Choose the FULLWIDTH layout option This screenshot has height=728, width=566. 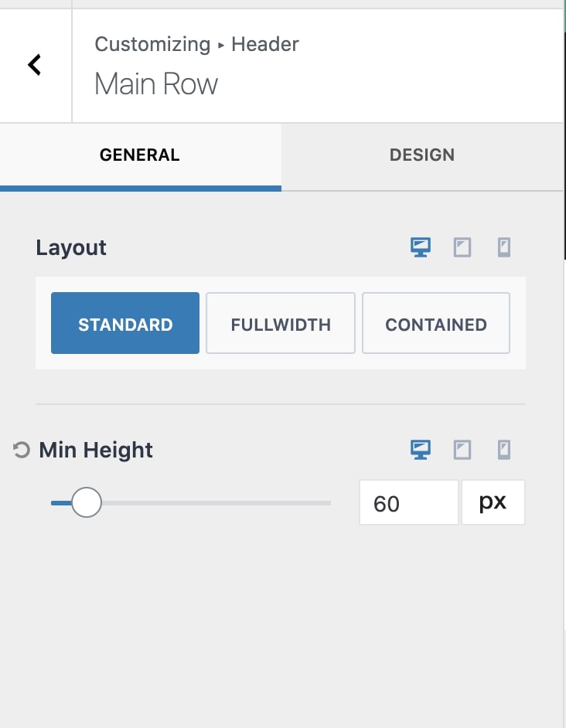pos(281,323)
